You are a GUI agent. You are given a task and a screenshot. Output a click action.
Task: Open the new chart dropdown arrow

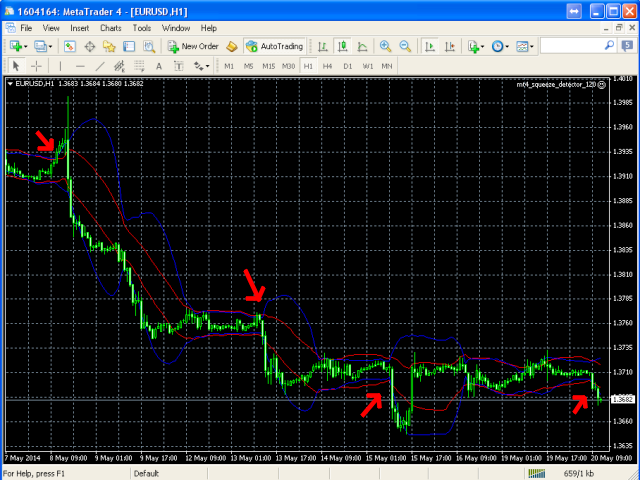(x=28, y=46)
